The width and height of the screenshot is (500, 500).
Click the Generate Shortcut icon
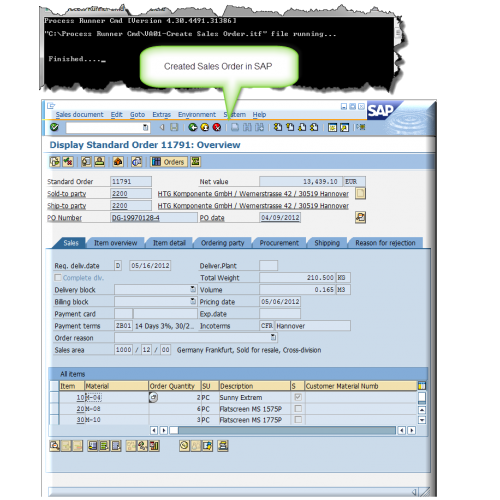pos(344,127)
